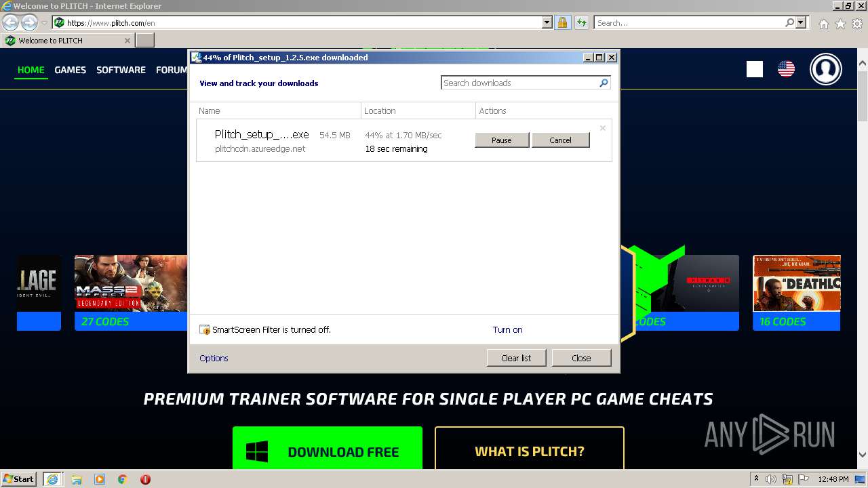Click the Resident Evil Village thumbnail
The image size is (868, 488).
point(39,283)
